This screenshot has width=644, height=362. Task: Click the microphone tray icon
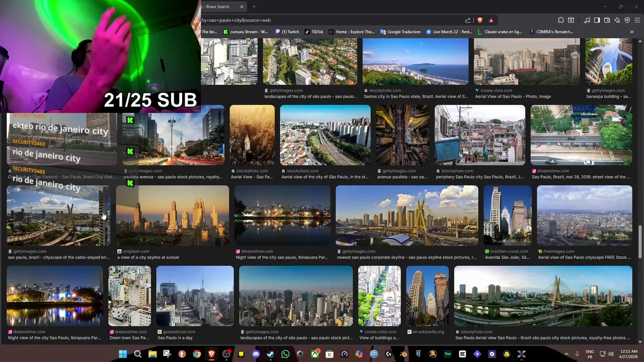coord(577,354)
